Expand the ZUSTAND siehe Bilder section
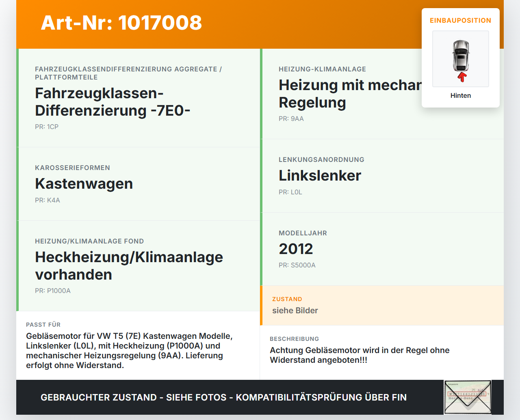This screenshot has width=520, height=420. [382, 305]
